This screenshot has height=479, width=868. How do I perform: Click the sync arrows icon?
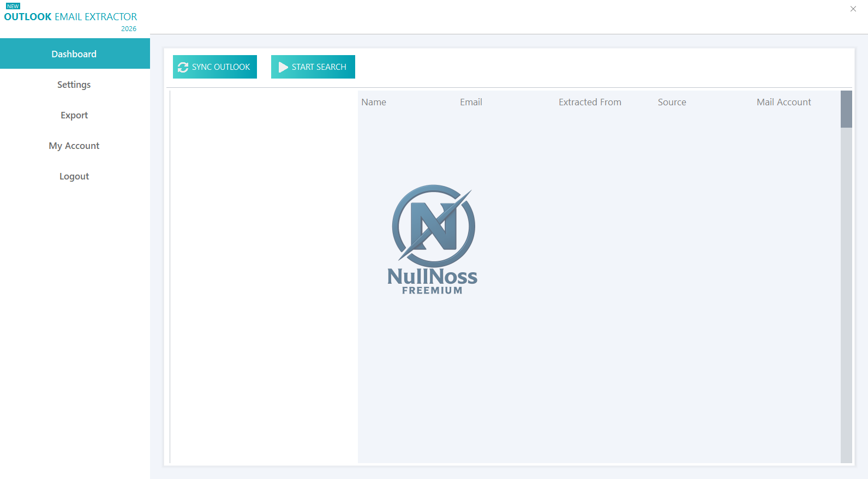183,67
